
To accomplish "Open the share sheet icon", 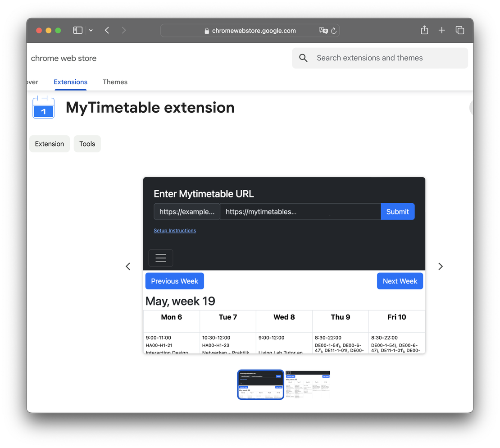I will [x=424, y=30].
